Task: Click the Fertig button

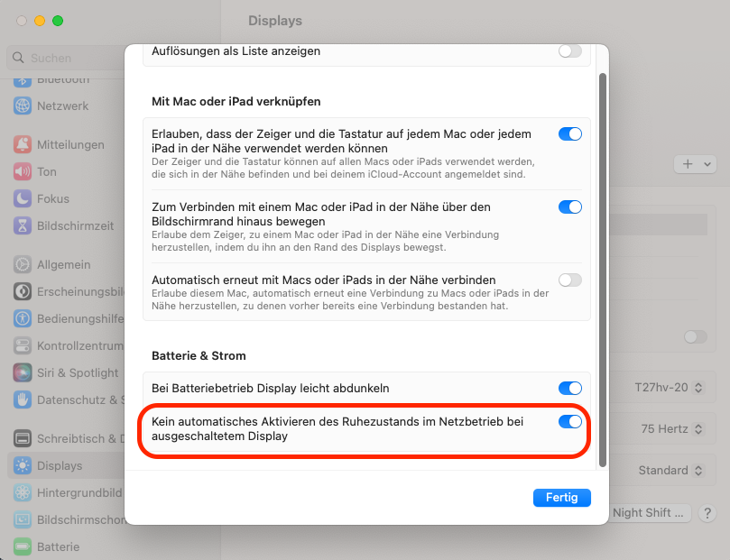Action: click(562, 497)
